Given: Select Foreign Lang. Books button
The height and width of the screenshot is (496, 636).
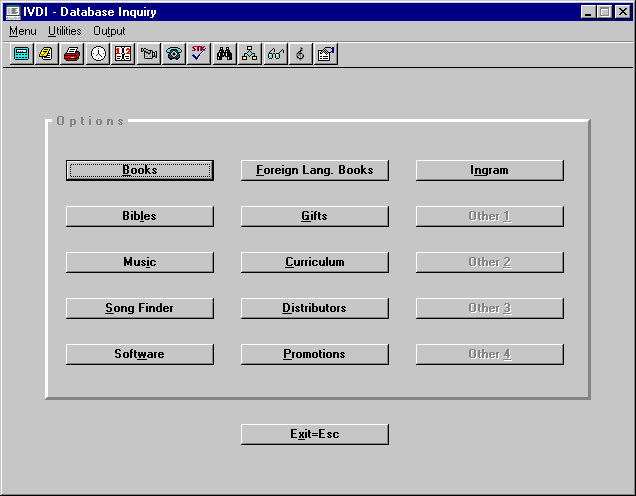Looking at the screenshot, I should 315,170.
